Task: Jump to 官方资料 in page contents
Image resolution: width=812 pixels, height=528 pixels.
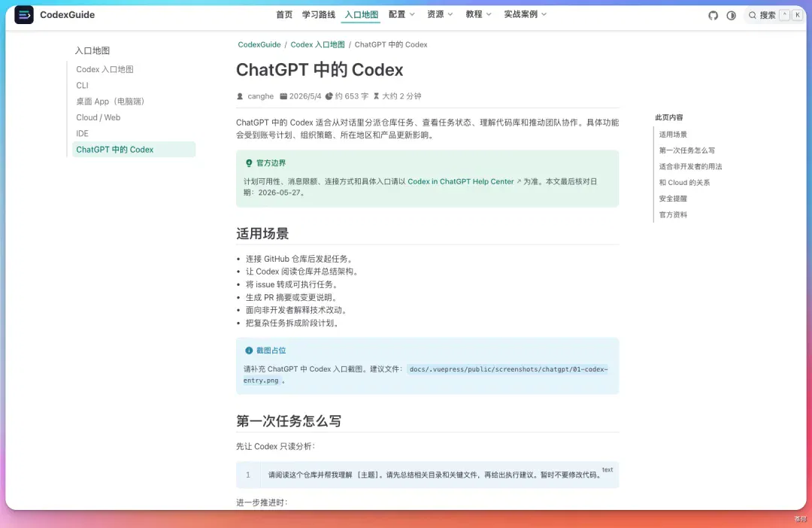Action: (x=673, y=215)
